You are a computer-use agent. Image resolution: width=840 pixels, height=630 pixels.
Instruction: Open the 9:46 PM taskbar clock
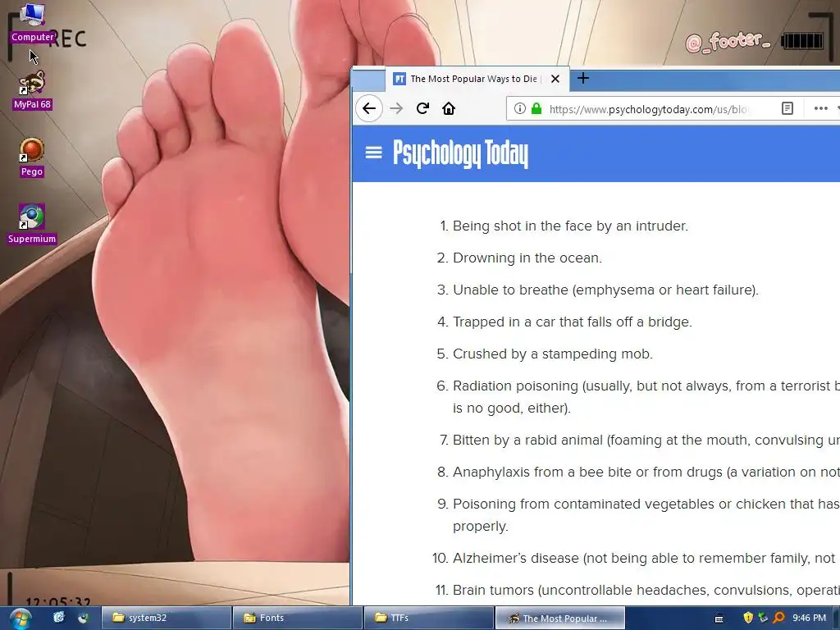pos(809,618)
